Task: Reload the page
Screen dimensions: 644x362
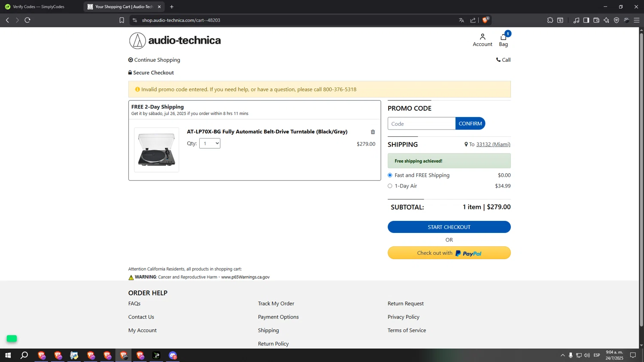Action: click(x=27, y=20)
